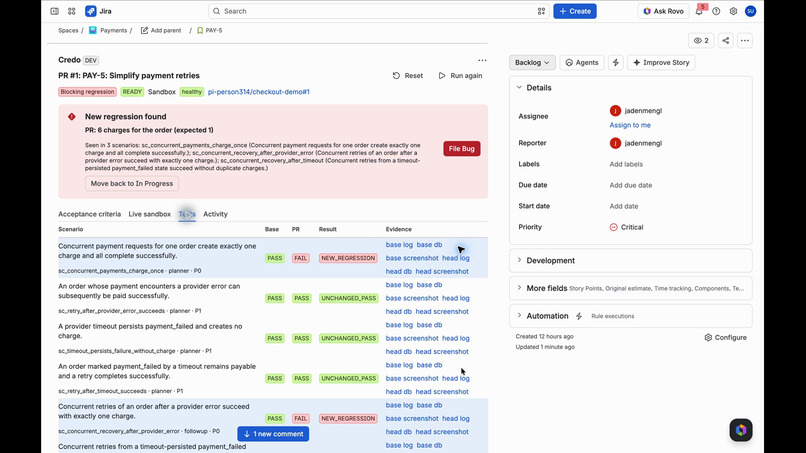Viewport: 806px width, 453px height.
Task: Add start date
Action: (x=624, y=206)
